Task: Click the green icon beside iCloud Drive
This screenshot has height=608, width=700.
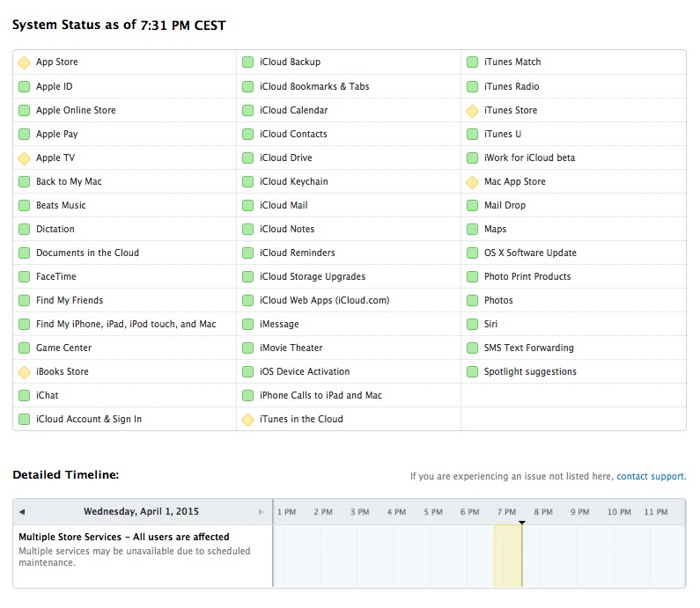Action: (x=247, y=157)
